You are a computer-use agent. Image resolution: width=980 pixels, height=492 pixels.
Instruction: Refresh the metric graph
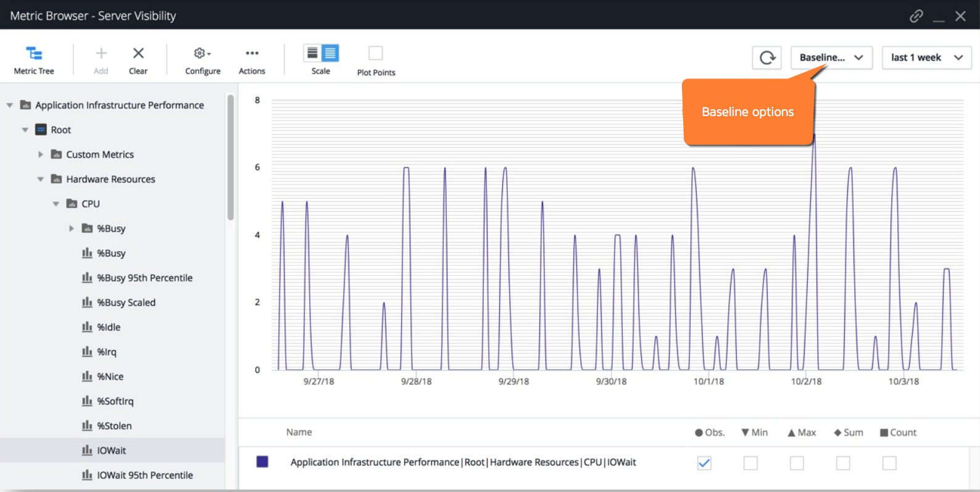767,57
